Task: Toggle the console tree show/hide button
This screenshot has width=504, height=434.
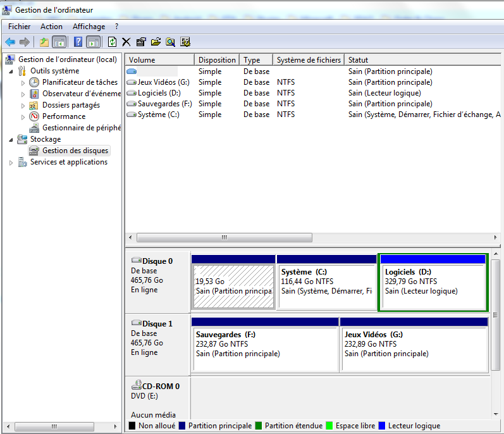Action: (x=59, y=42)
